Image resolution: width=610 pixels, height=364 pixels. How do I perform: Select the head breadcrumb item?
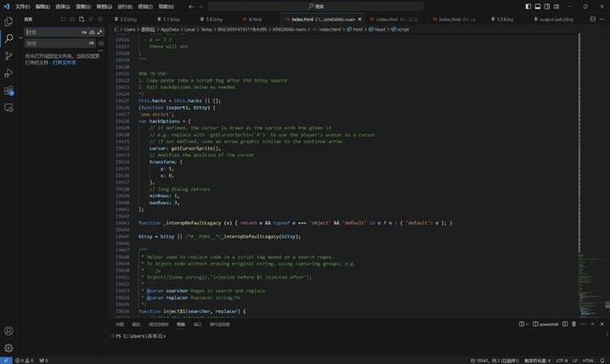pos(380,30)
